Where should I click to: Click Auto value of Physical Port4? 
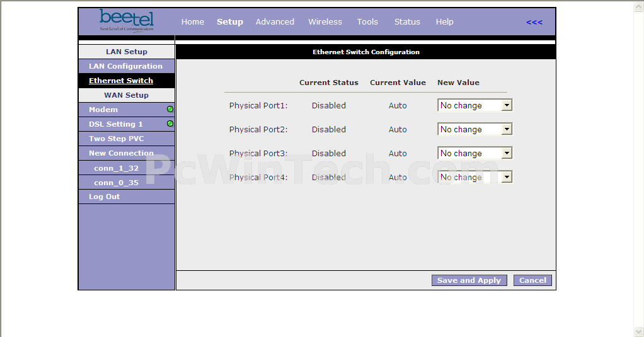coord(398,178)
